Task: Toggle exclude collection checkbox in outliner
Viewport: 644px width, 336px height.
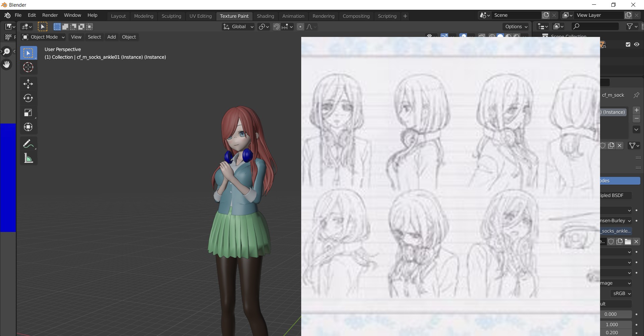Action: 628,44
